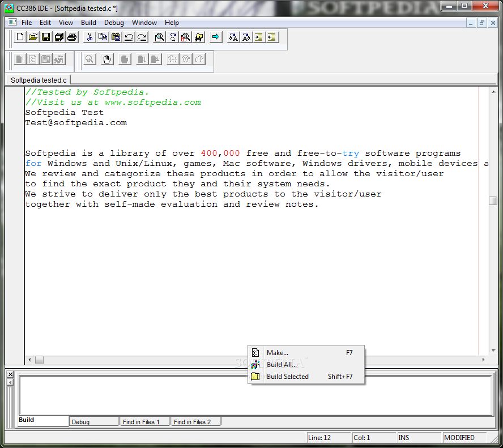Screen dimensions: 503x448
Task: Redo the edit using the toolbar arrow
Action: tap(142, 37)
